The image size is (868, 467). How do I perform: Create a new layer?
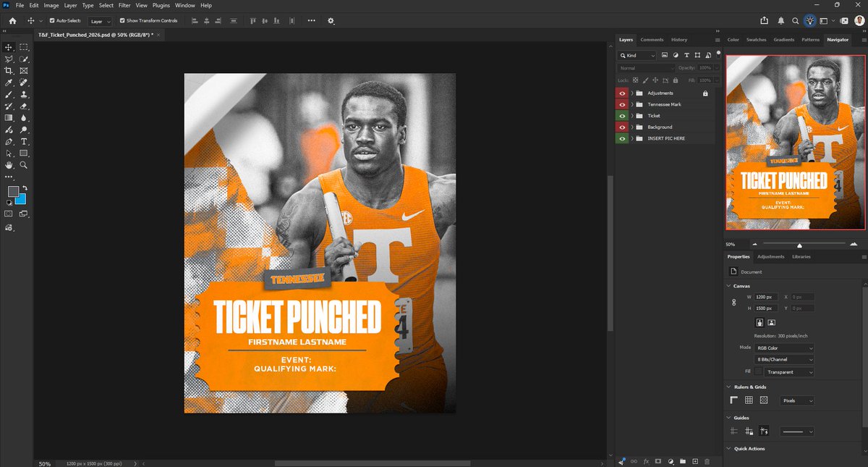[x=695, y=460]
